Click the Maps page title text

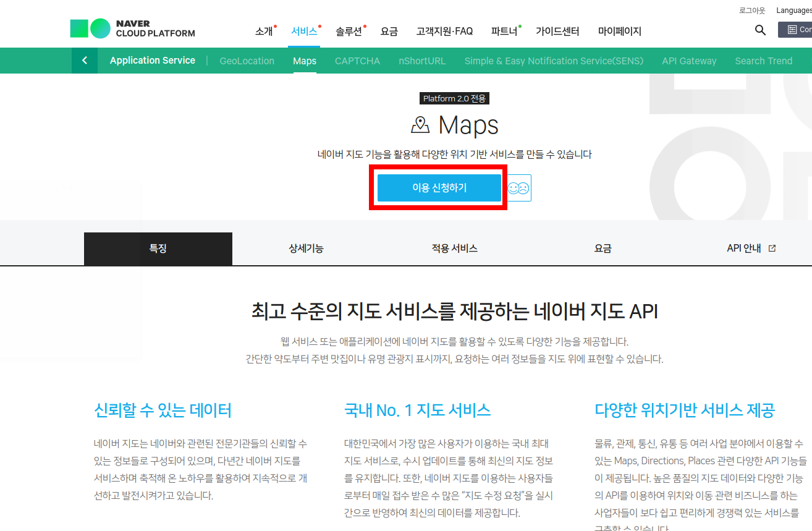coord(468,125)
